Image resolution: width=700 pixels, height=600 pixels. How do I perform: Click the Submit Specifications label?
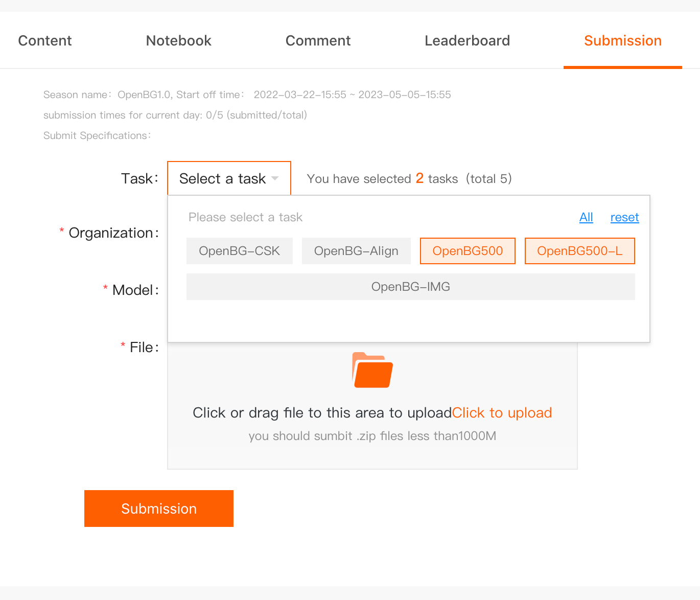(x=97, y=135)
